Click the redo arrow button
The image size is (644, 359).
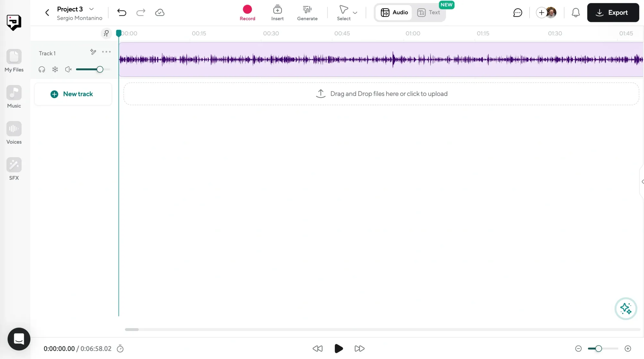(141, 12)
